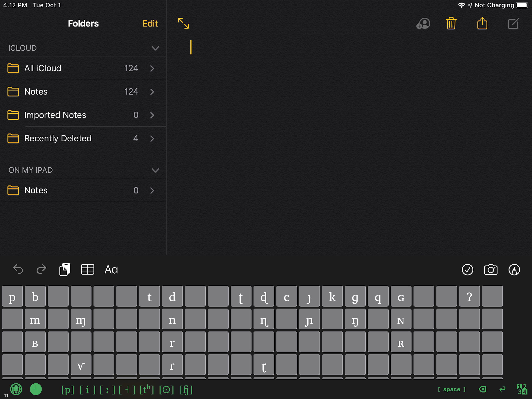Screen dimensions: 532x399
Task: Open the All iCloud folder
Action: pos(83,68)
